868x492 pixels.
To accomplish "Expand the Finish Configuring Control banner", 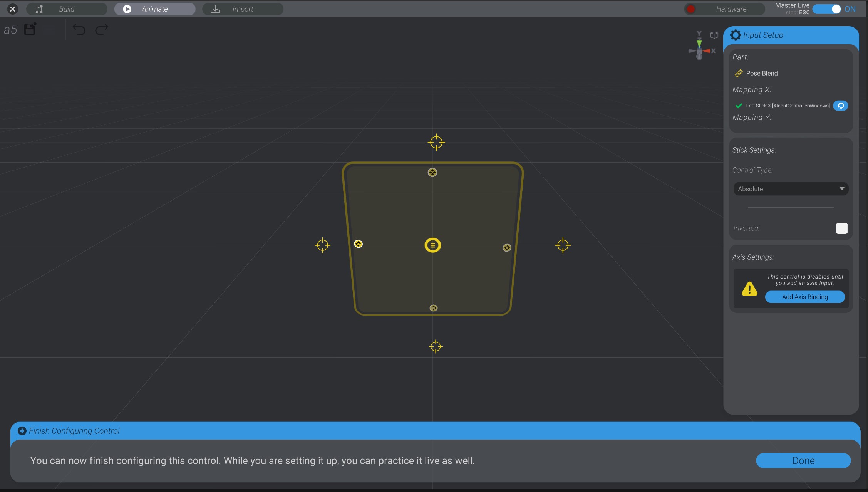I will tap(22, 431).
